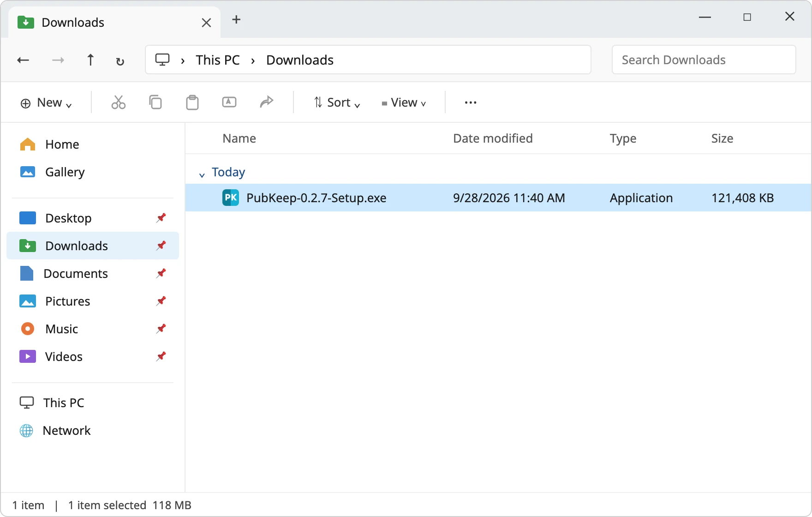
Task: Click the Rename icon in toolbar
Action: [x=229, y=102]
